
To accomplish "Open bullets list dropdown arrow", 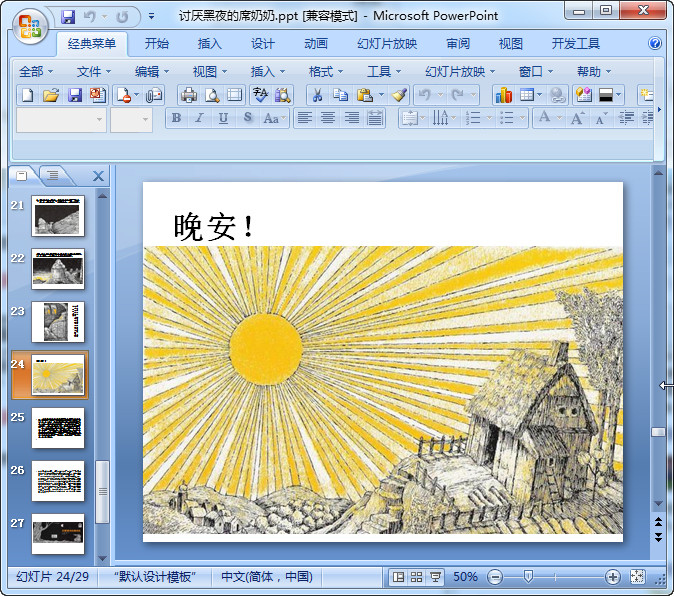I will 522,118.
